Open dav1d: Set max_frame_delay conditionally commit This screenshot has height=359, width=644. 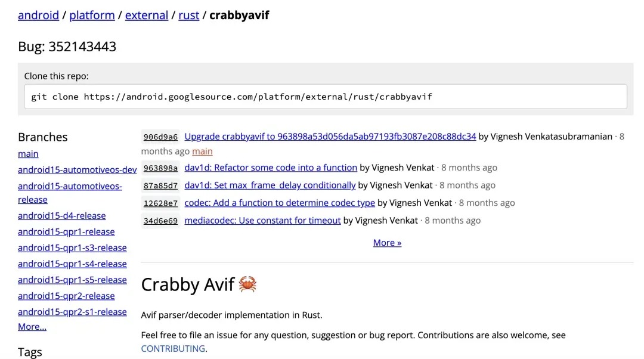point(270,185)
